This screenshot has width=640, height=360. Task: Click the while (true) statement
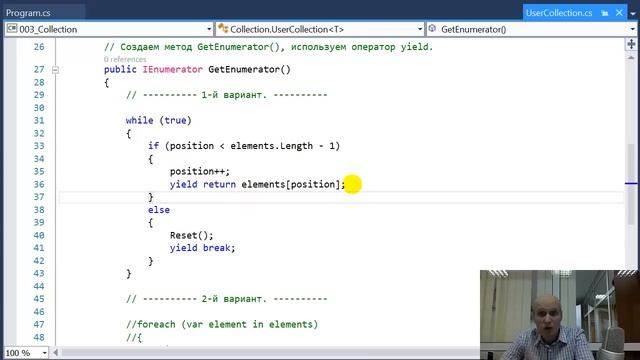pos(158,120)
